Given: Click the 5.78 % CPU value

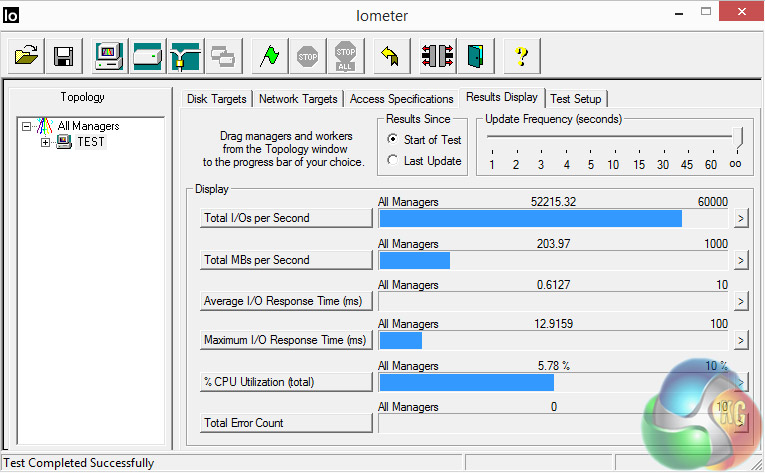Looking at the screenshot, I should pos(553,366).
